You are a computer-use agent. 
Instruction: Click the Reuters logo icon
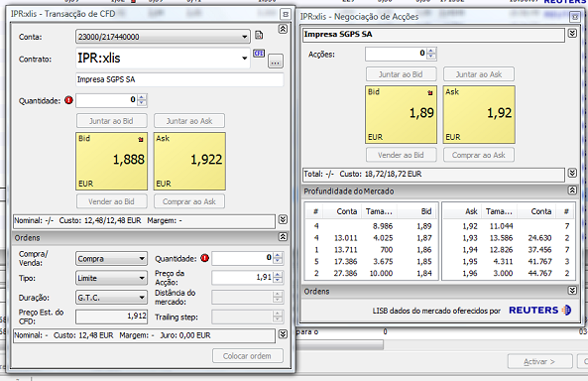pyautogui.click(x=566, y=310)
